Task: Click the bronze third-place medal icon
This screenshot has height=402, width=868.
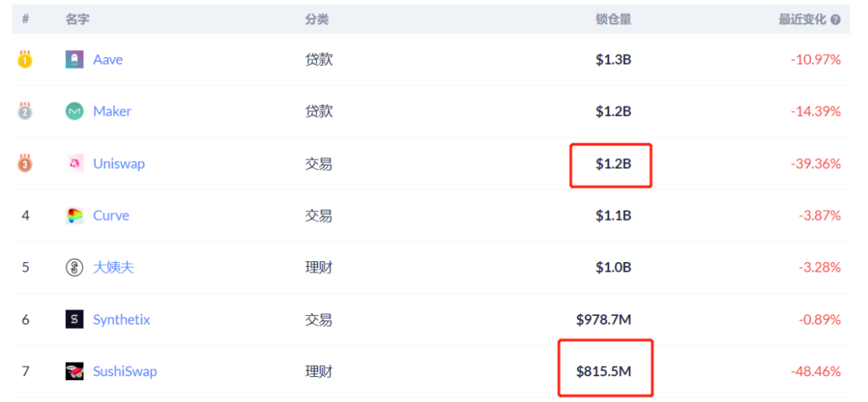Action: click(x=25, y=164)
